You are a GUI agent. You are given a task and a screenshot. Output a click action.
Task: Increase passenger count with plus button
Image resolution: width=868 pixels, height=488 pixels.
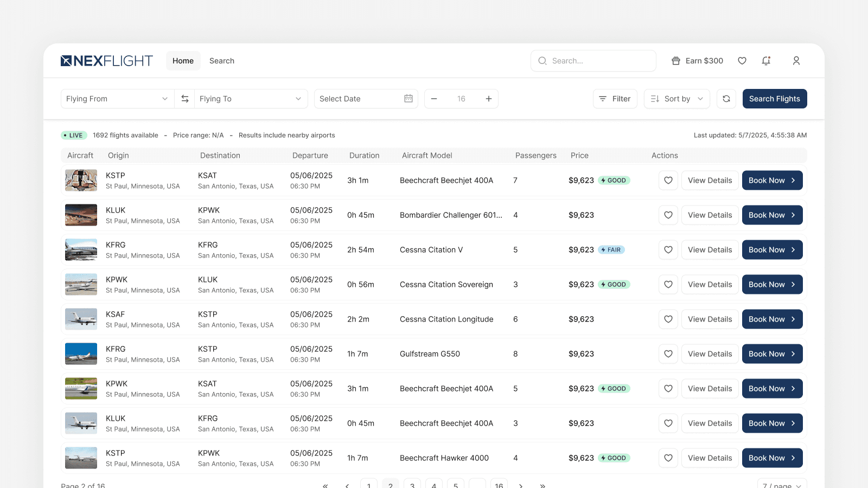pos(489,99)
